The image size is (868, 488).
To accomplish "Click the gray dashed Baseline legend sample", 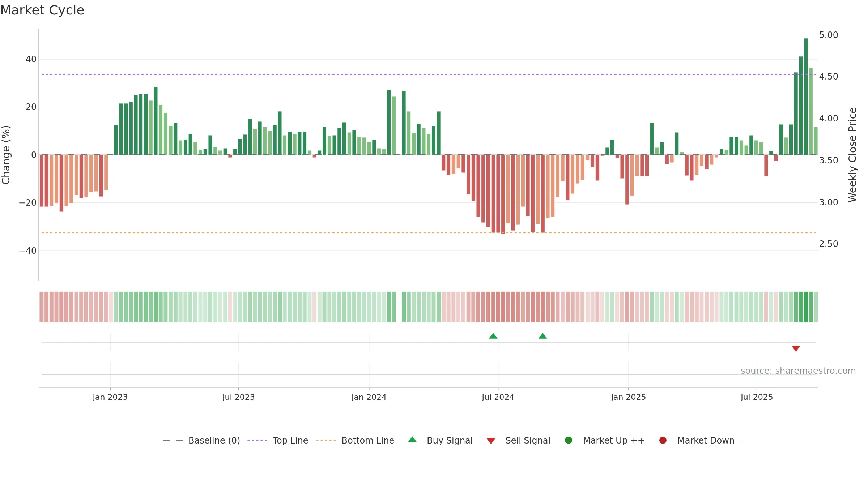I will (173, 440).
